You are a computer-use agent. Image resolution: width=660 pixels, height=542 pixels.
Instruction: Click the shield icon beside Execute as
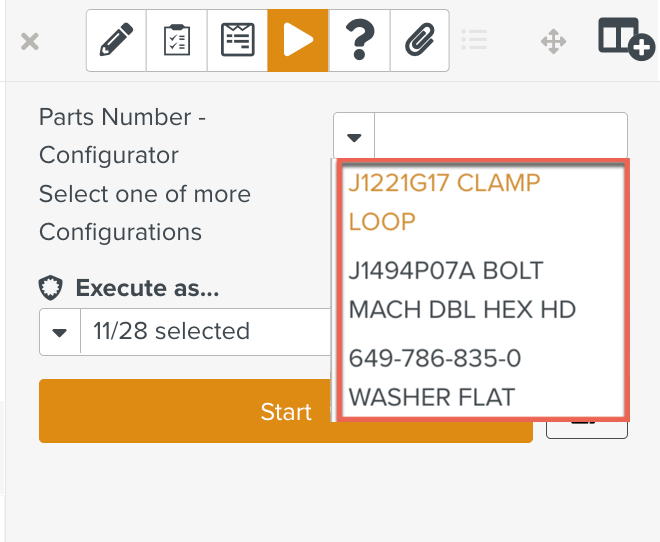pos(51,289)
